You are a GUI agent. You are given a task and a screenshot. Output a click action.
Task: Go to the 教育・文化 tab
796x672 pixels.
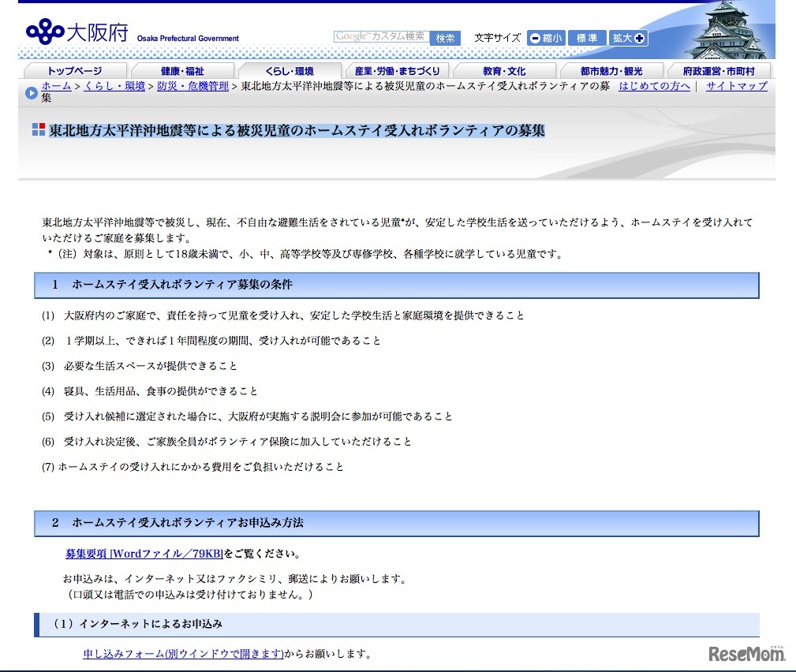click(x=504, y=71)
